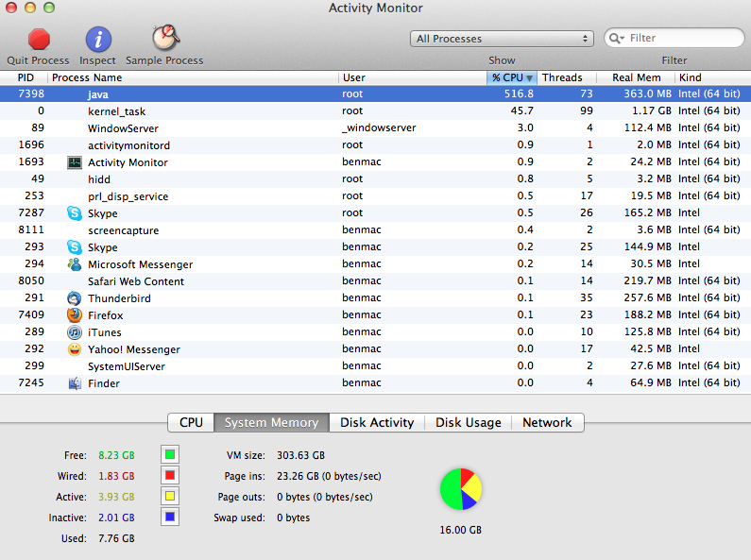Click the yellow Active memory color swatch
This screenshot has height=560, width=751.
170,496
